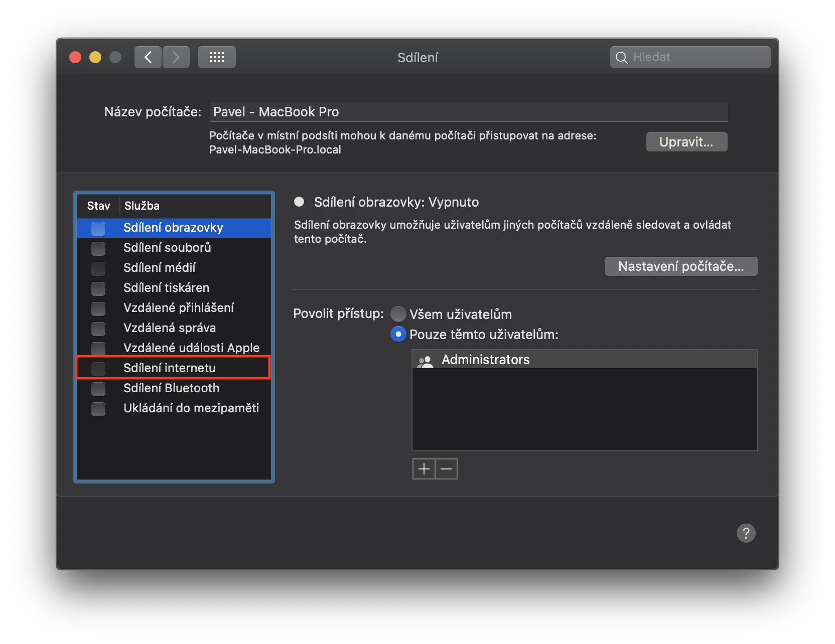Select Sdílení tiskáren service row

[x=166, y=288]
